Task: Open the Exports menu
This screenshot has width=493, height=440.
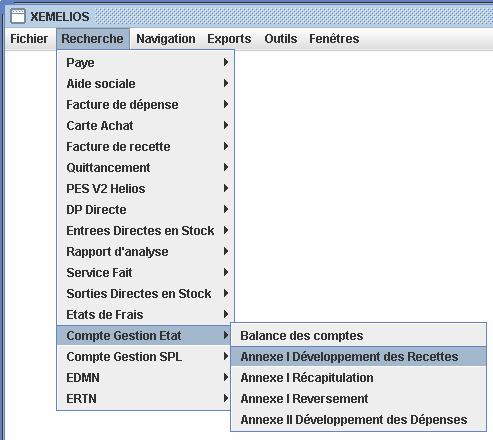Action: point(229,39)
